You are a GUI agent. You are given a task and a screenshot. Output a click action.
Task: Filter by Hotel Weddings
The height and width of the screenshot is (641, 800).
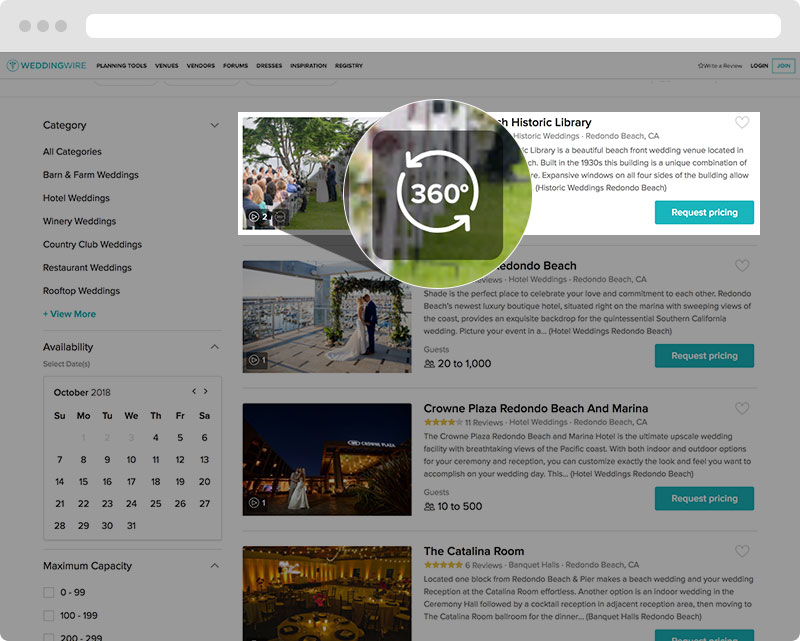(76, 198)
